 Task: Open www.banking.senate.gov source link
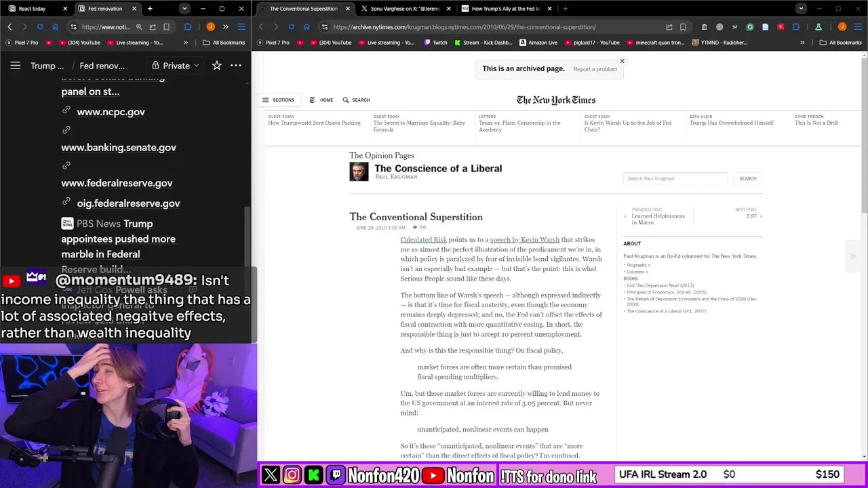[x=119, y=147]
